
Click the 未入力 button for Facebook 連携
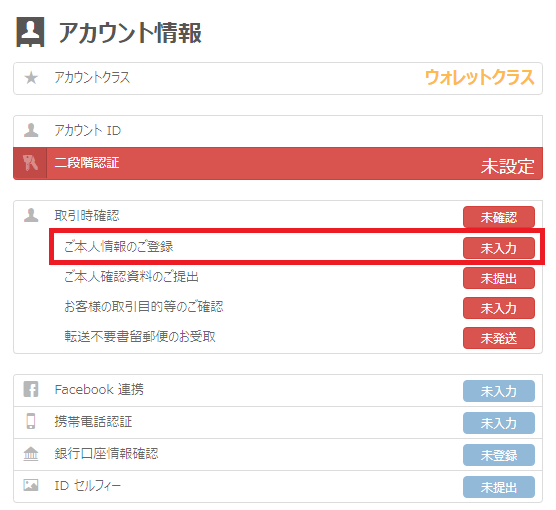(499, 391)
